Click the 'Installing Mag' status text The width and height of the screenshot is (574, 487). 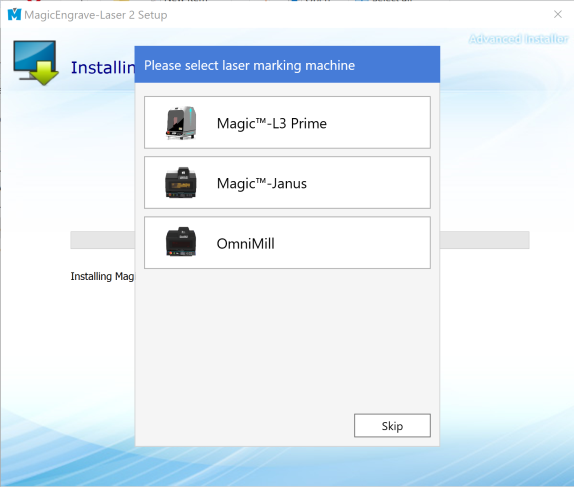[x=102, y=276]
